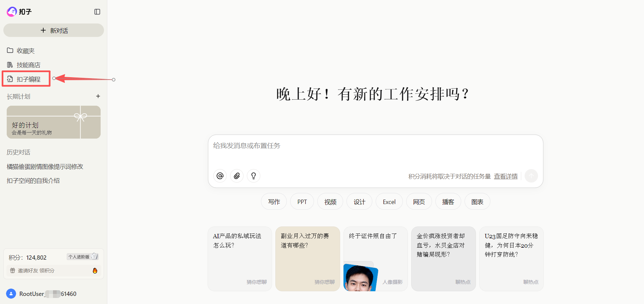The height and width of the screenshot is (304, 644).
Task: Attach a file using the paperclip icon
Action: click(x=236, y=175)
